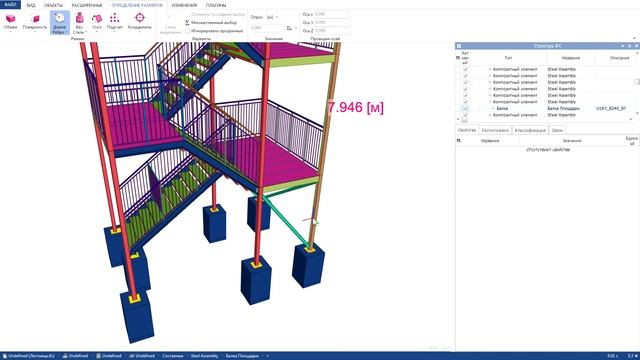Select the Угол angle measurement tool
This screenshot has width=640, height=360.
coord(97,22)
